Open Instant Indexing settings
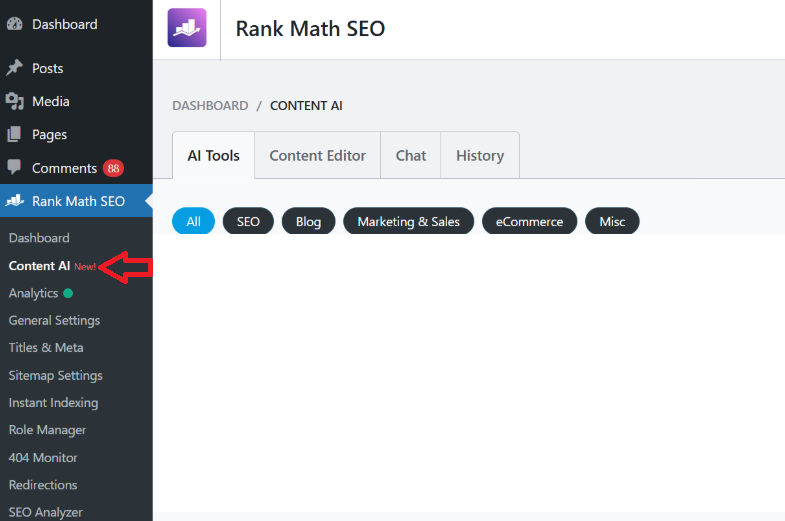This screenshot has height=521, width=785. click(54, 402)
